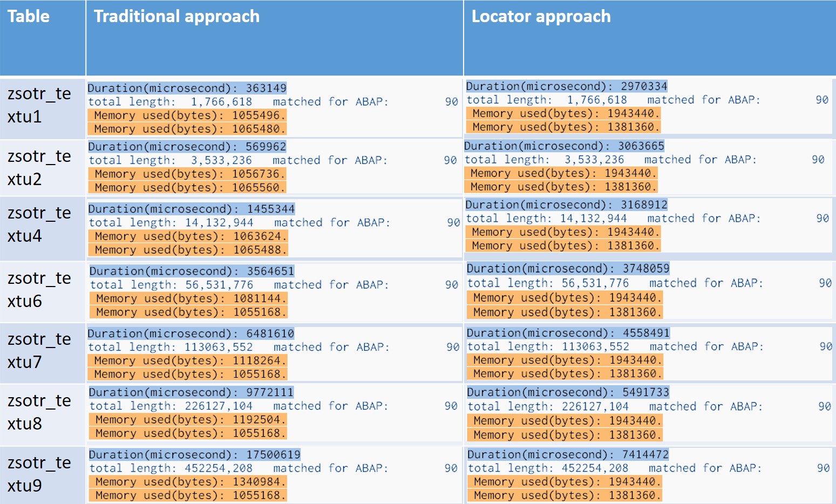
Task: Click total length 1,766,618 in Traditional column
Action: (221, 102)
